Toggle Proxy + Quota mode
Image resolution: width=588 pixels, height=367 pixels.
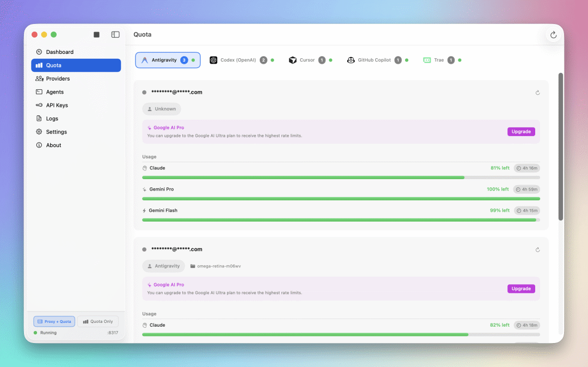(x=54, y=321)
